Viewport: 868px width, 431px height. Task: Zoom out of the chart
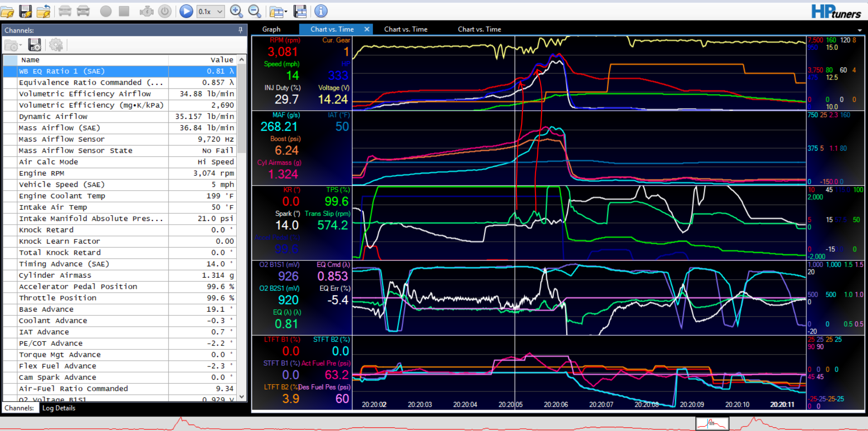(255, 11)
